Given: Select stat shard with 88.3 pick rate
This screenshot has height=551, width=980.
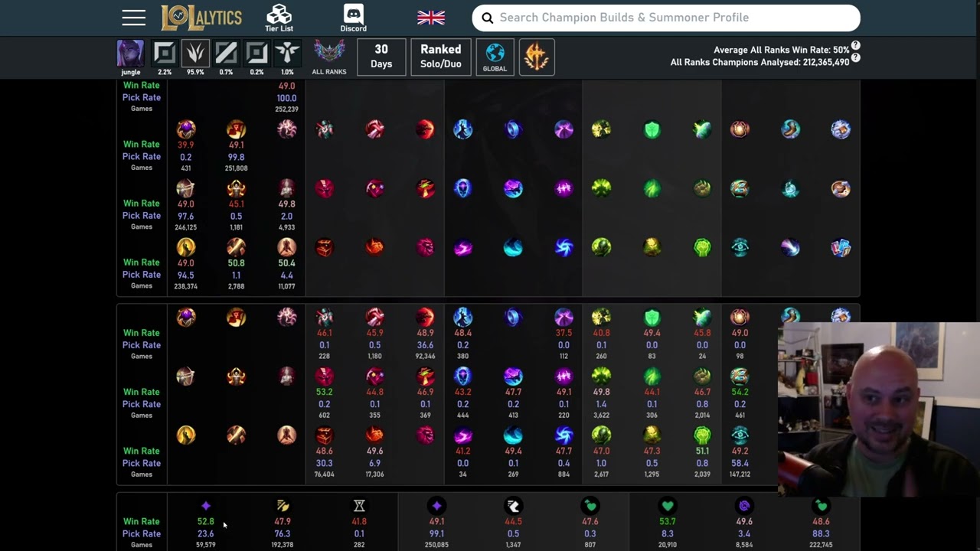Looking at the screenshot, I should click(821, 506).
